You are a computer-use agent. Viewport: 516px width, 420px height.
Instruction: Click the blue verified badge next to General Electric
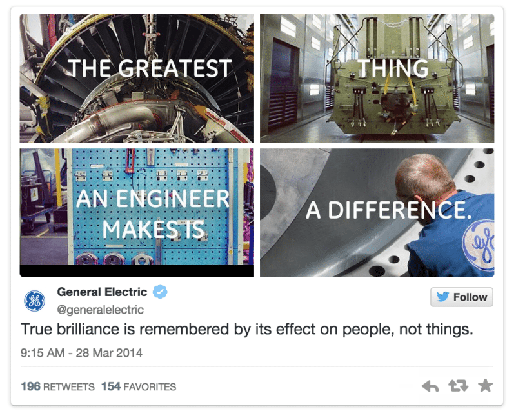coord(159,292)
